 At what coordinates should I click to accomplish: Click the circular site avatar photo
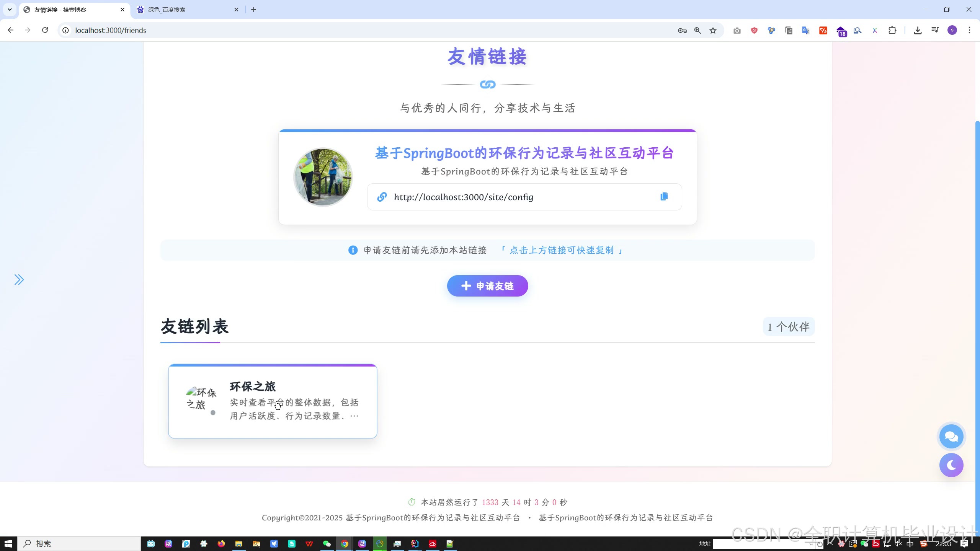(323, 177)
